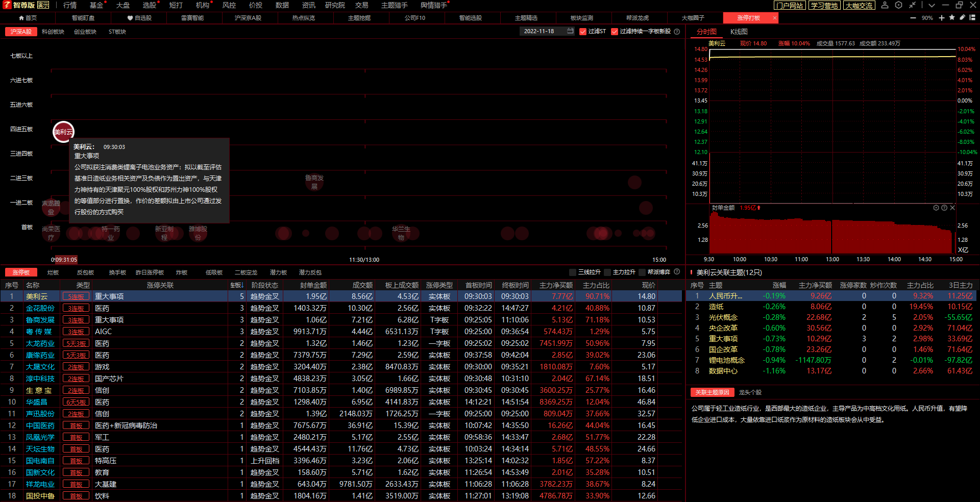Viewport: 980px width, 502px height.
Task: Click the 华兰生物 bubble on chart
Action: [401, 233]
